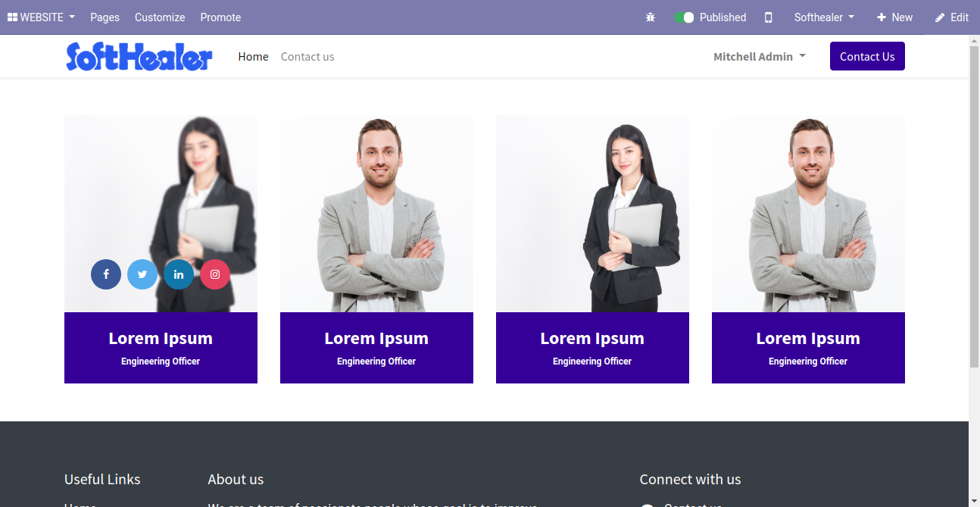Image resolution: width=980 pixels, height=507 pixels.
Task: Open the Customize menu
Action: [160, 17]
